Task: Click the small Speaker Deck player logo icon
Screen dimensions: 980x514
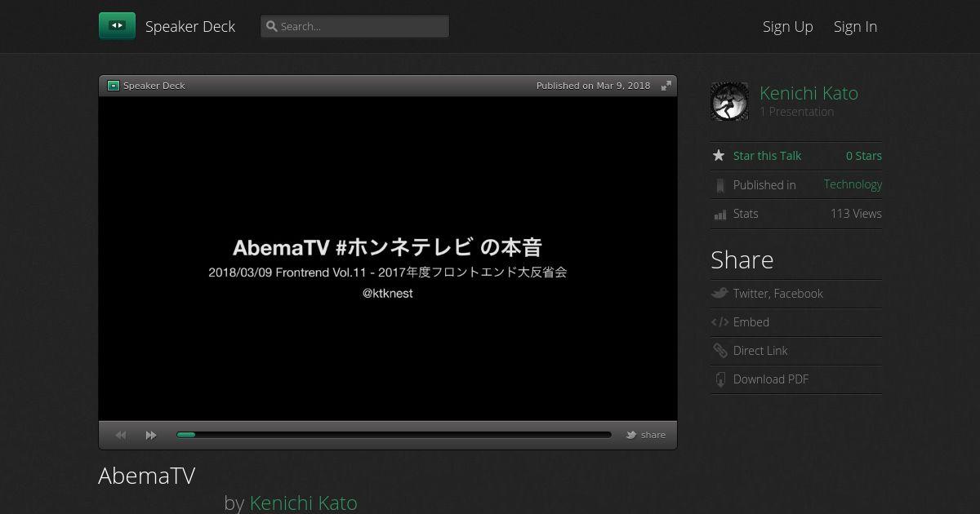Action: (x=114, y=86)
